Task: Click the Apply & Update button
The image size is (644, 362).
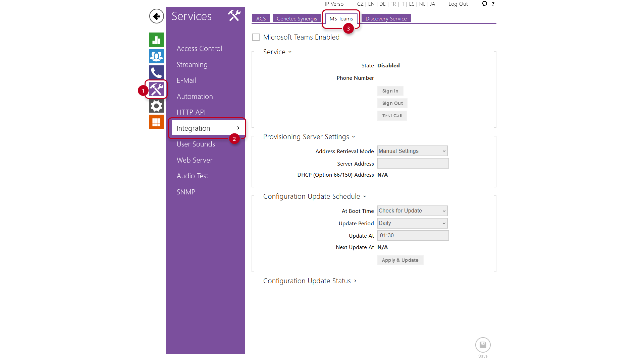Action: [x=400, y=260]
